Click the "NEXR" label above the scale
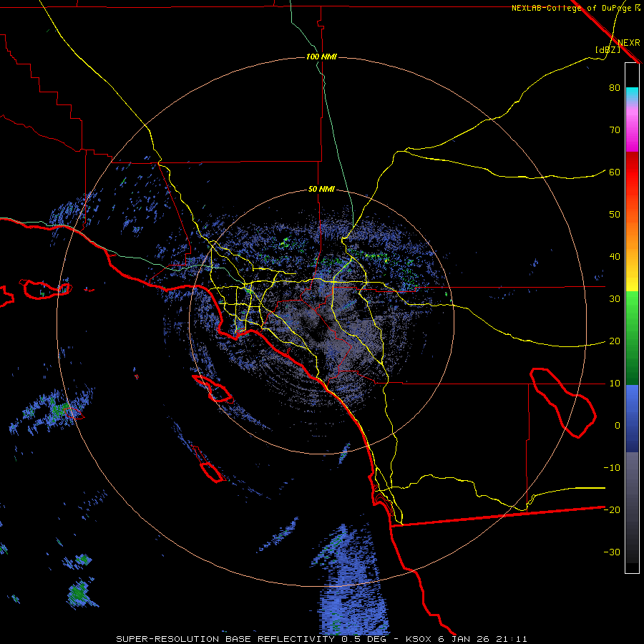This screenshot has width=644, height=644. (x=629, y=43)
